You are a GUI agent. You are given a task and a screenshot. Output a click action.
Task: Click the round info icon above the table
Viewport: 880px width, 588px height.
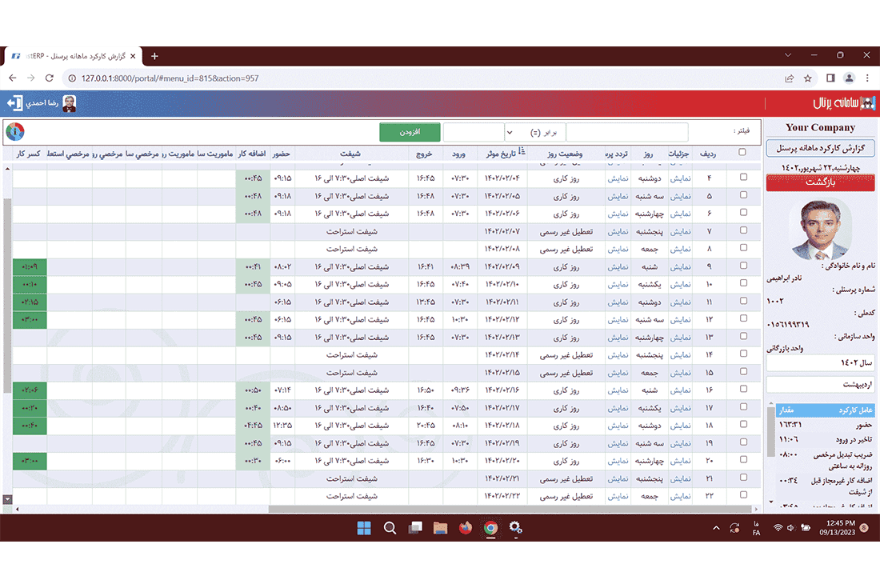pyautogui.click(x=15, y=132)
